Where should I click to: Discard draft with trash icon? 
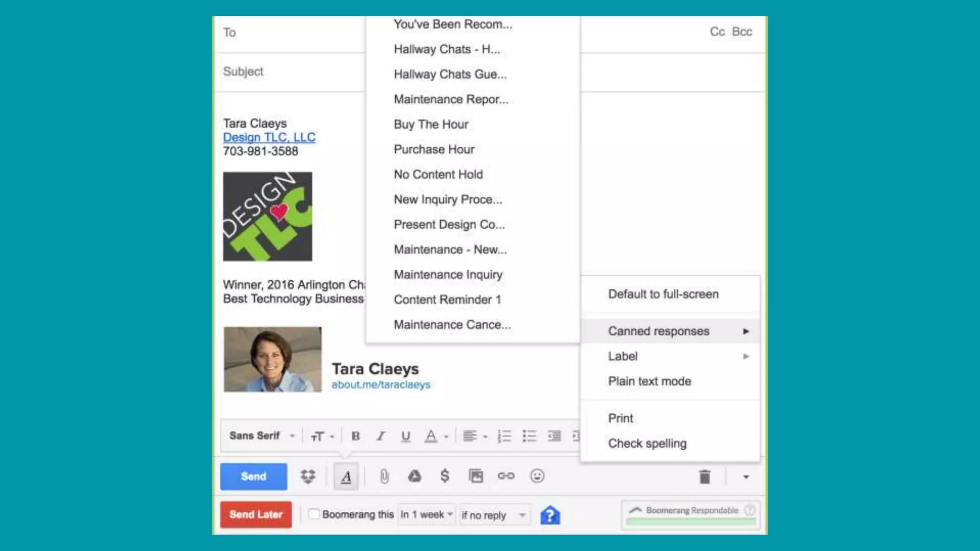(704, 477)
